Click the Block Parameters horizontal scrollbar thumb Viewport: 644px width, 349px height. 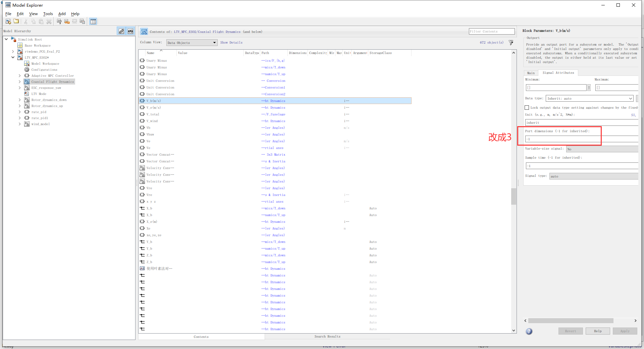coord(571,321)
